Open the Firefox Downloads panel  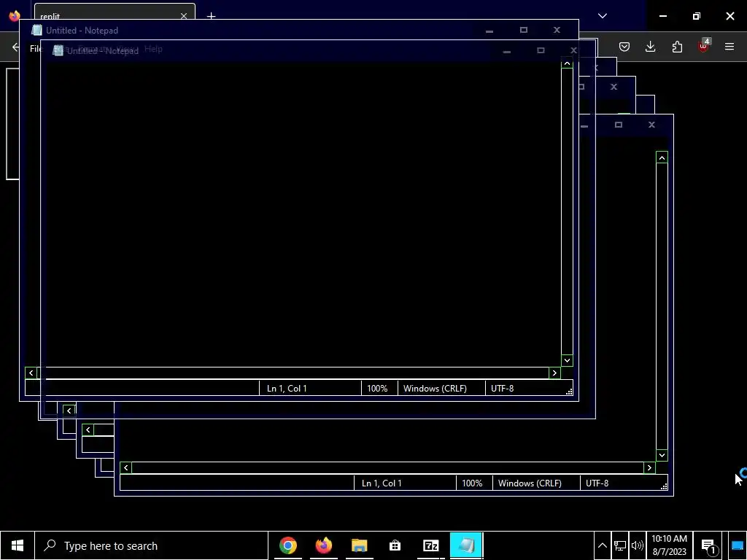click(x=650, y=47)
